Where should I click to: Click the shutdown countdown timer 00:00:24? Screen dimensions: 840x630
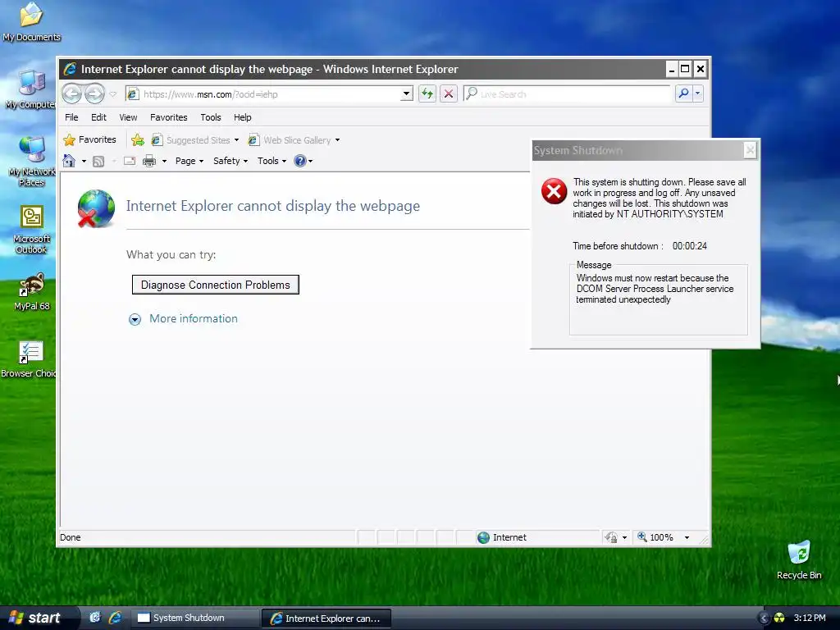tap(689, 246)
